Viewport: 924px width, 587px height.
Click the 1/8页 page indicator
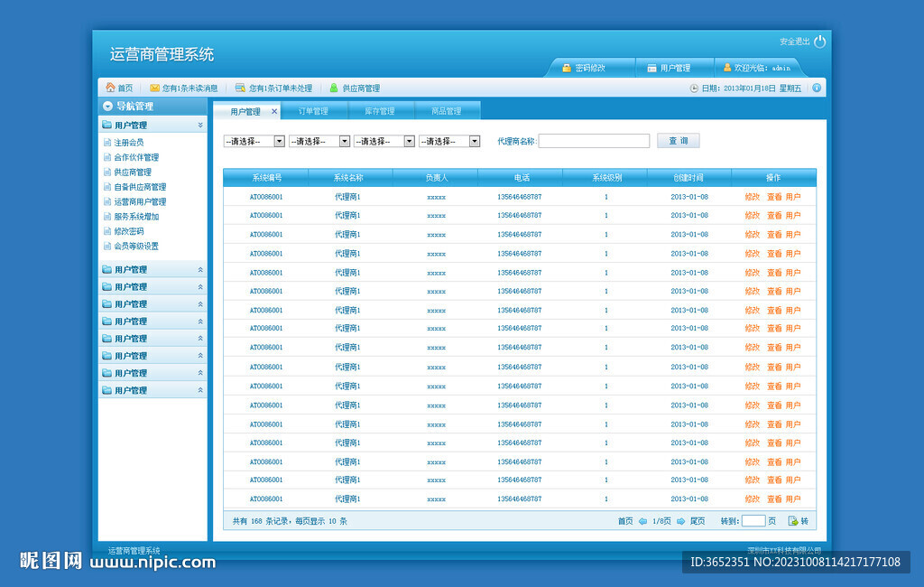pyautogui.click(x=661, y=521)
